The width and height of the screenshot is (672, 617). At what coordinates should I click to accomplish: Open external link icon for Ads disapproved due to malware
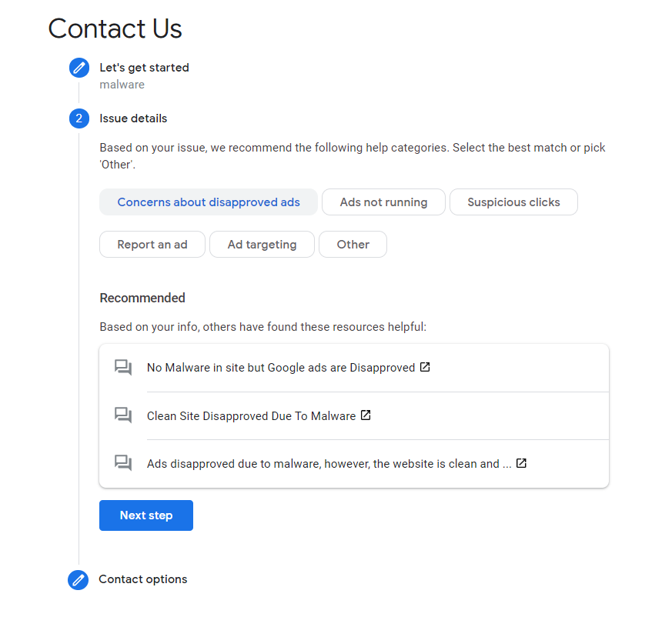click(x=521, y=463)
